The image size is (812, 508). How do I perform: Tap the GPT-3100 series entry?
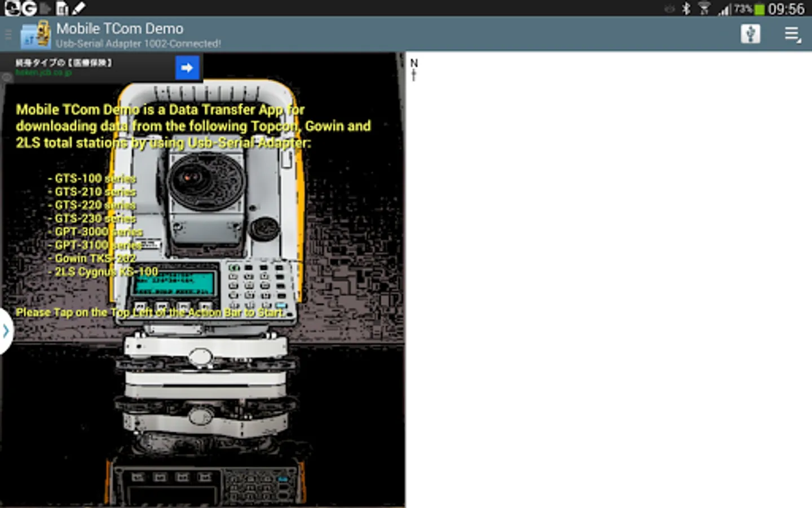pos(96,245)
